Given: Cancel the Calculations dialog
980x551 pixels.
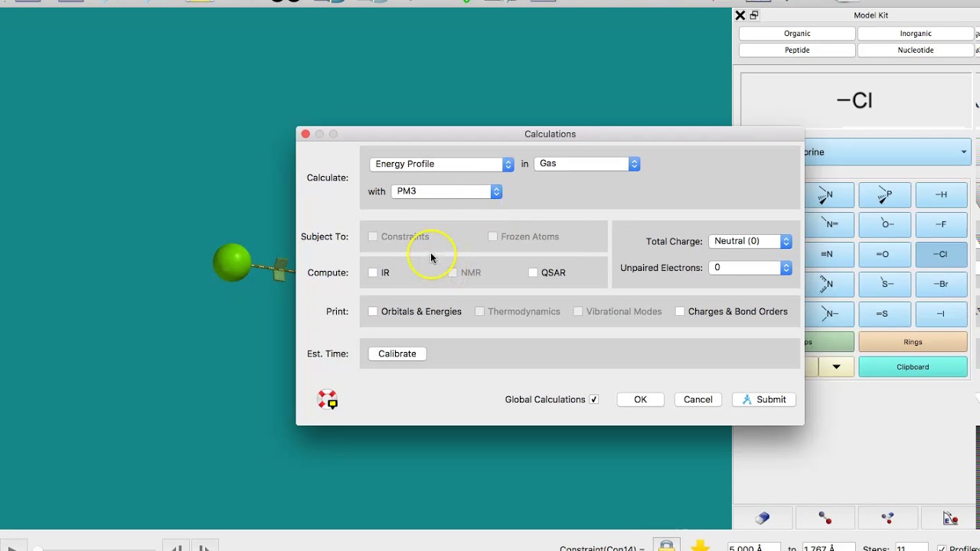Looking at the screenshot, I should pos(698,399).
